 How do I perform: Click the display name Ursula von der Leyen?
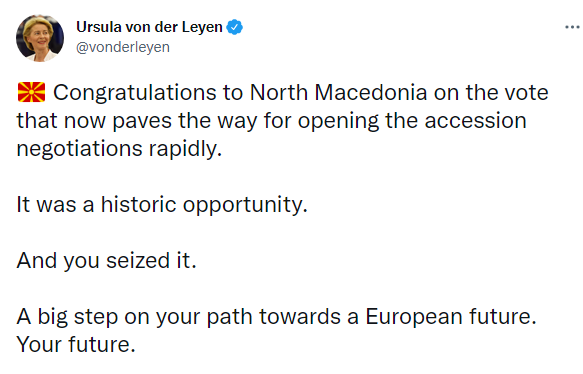pyautogui.click(x=149, y=27)
